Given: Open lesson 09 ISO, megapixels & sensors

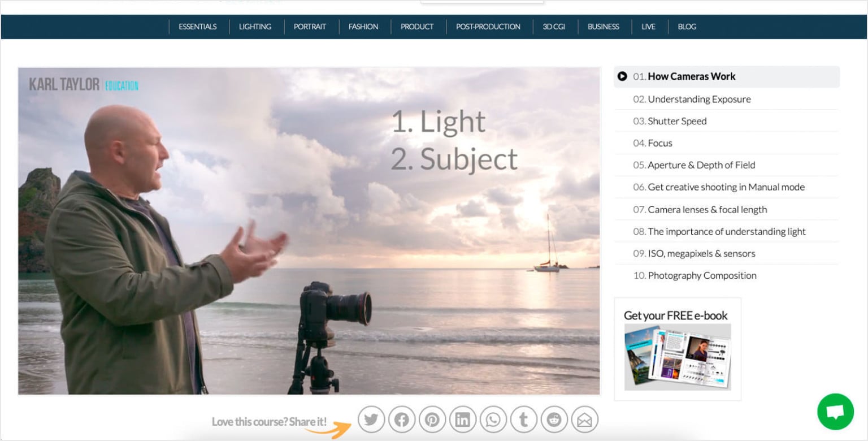Looking at the screenshot, I should [x=701, y=253].
